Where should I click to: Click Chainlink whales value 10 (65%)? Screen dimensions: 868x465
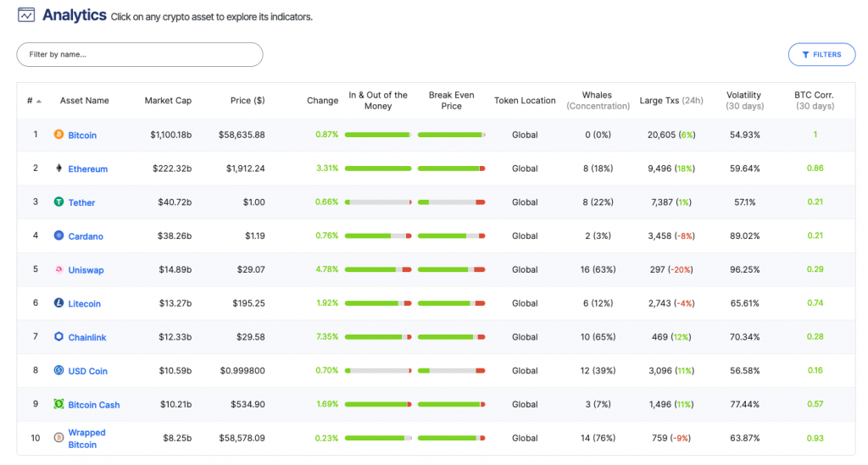(598, 337)
